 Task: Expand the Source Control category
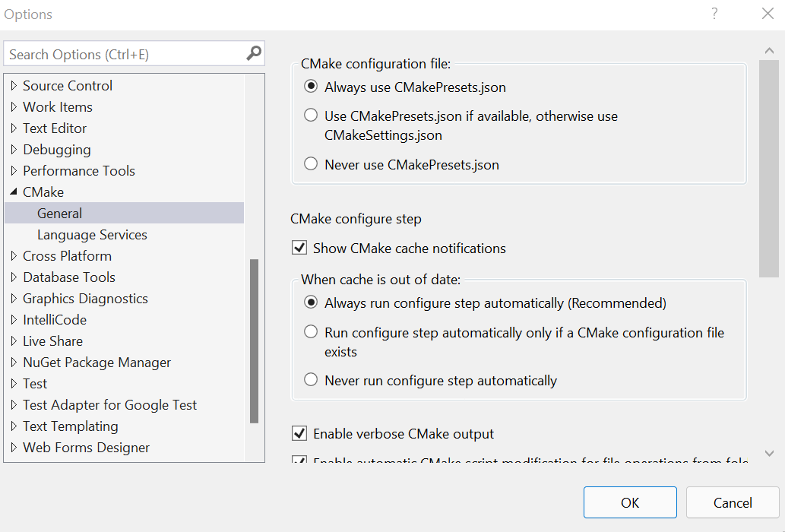pyautogui.click(x=13, y=85)
